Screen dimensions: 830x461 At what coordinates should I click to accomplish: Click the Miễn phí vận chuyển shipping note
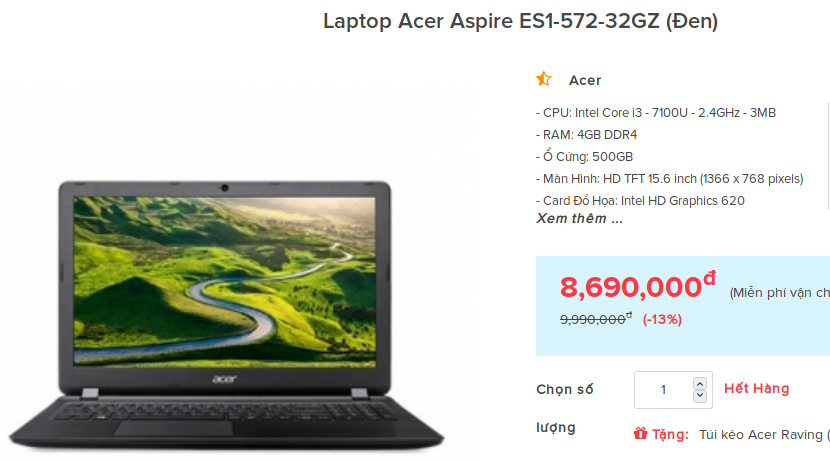click(x=779, y=293)
